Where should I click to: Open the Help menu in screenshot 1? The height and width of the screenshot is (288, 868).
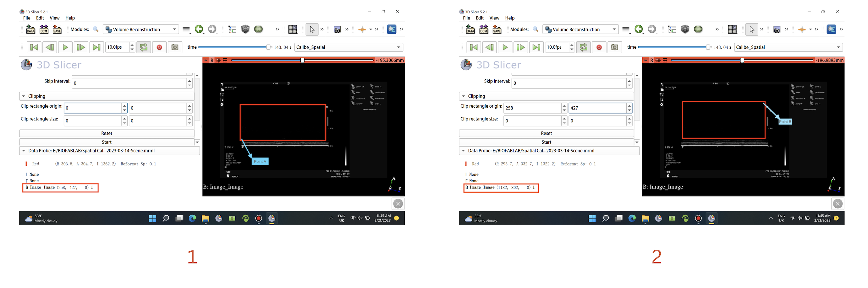tap(70, 18)
